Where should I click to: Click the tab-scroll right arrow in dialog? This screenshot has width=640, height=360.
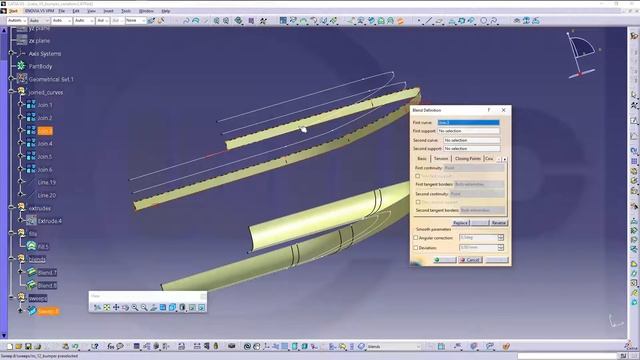tap(505, 159)
